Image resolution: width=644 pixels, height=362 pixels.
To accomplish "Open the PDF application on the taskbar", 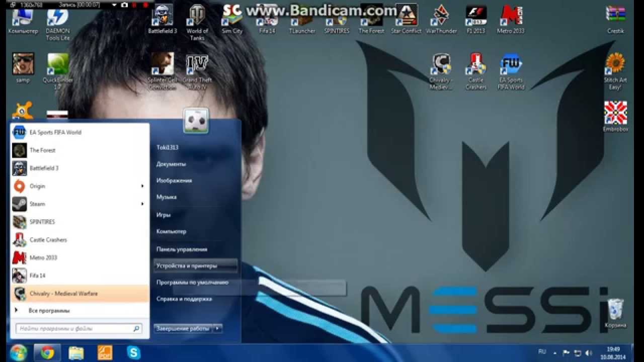I will click(105, 353).
